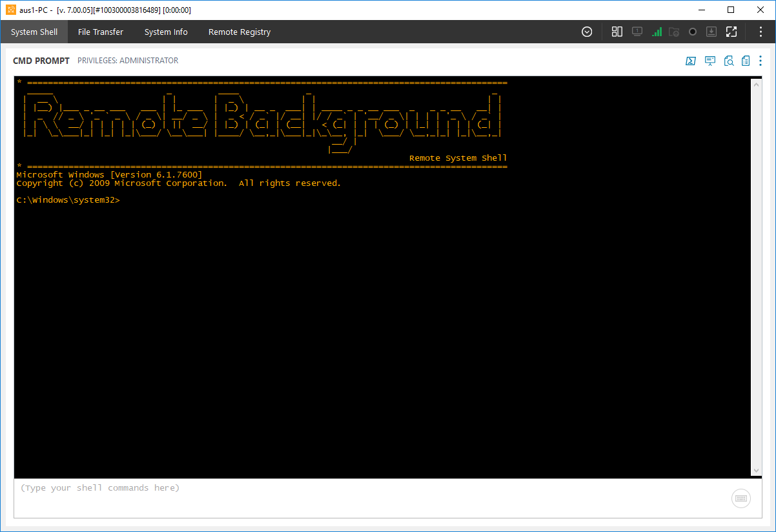Open the script document icon

[746, 61]
